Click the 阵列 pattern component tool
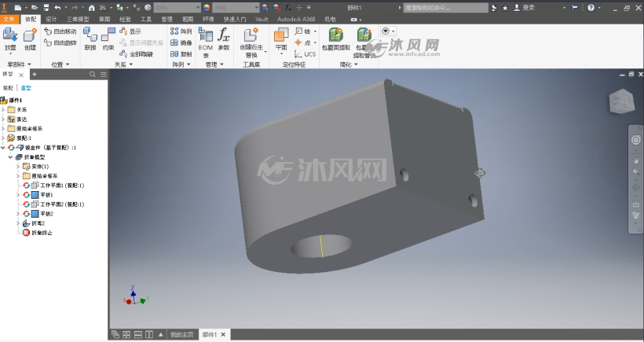This screenshot has height=342, width=644. 181,31
